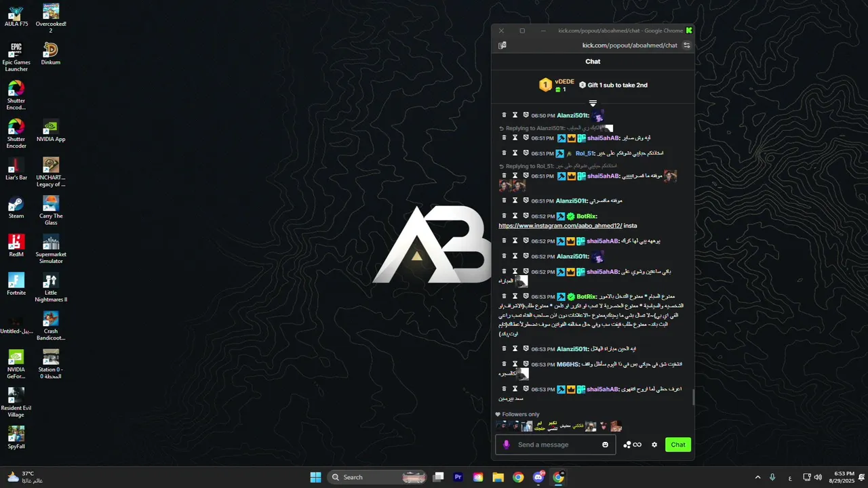The height and width of the screenshot is (488, 868).
Task: Ban Alanzi501t via shield icon at 06:50 PM
Action: (526, 115)
